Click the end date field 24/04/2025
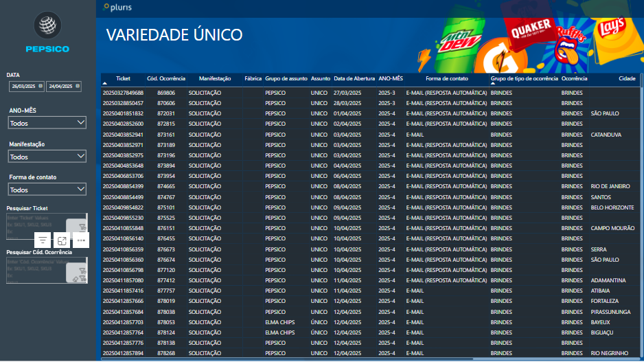 tap(64, 87)
